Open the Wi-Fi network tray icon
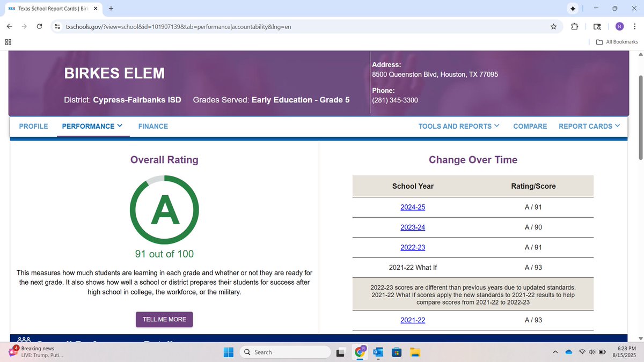 582,352
